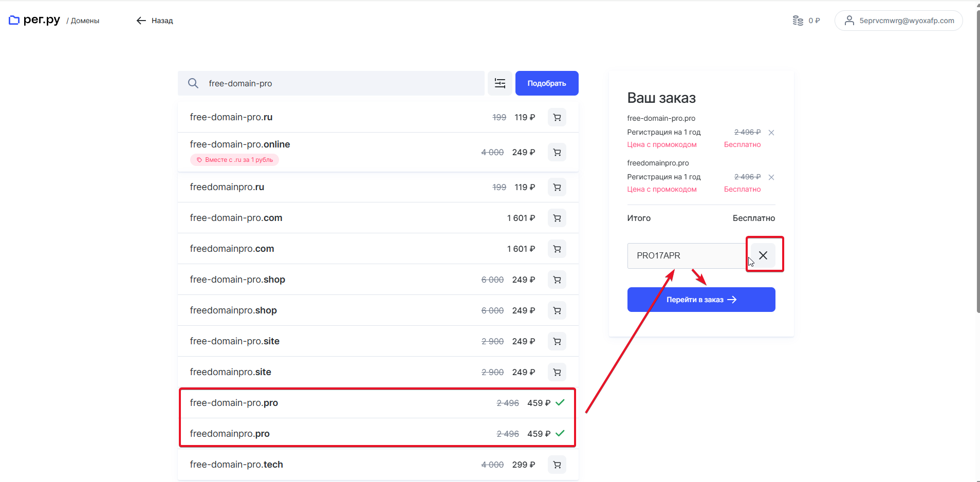This screenshot has width=980, height=482.
Task: Remove free-domain-pro.pro from the order
Action: point(771,133)
